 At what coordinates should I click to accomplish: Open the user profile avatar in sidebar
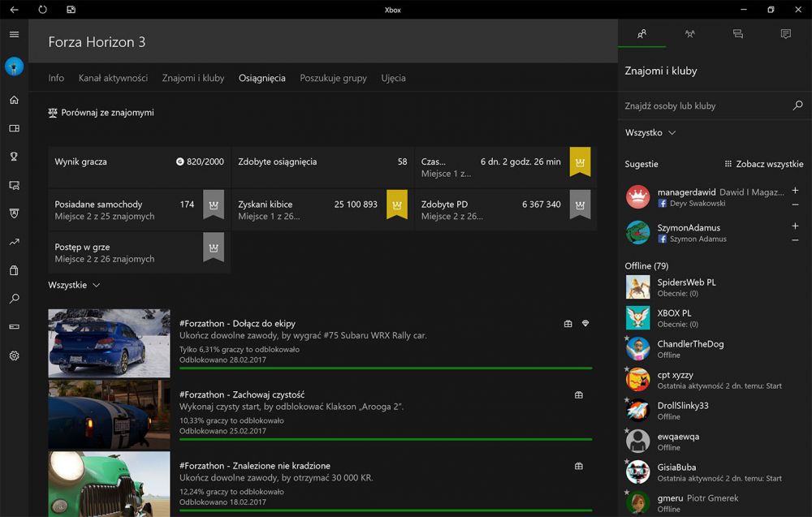click(14, 67)
